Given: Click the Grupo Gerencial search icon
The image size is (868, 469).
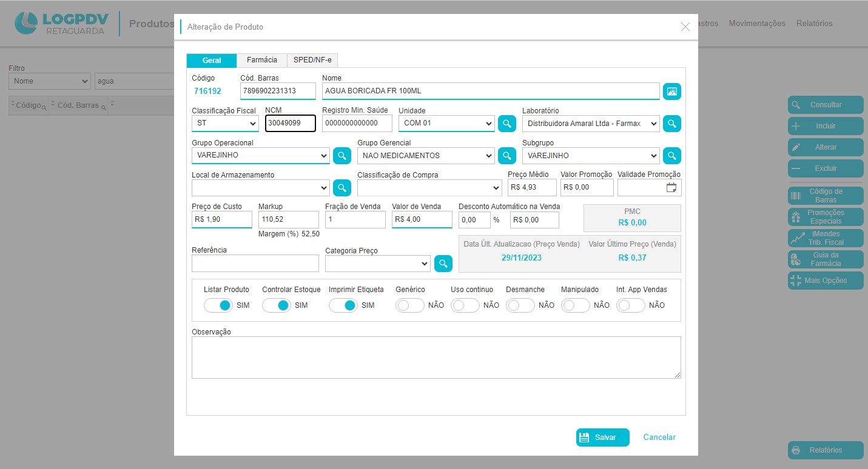Looking at the screenshot, I should [x=506, y=156].
